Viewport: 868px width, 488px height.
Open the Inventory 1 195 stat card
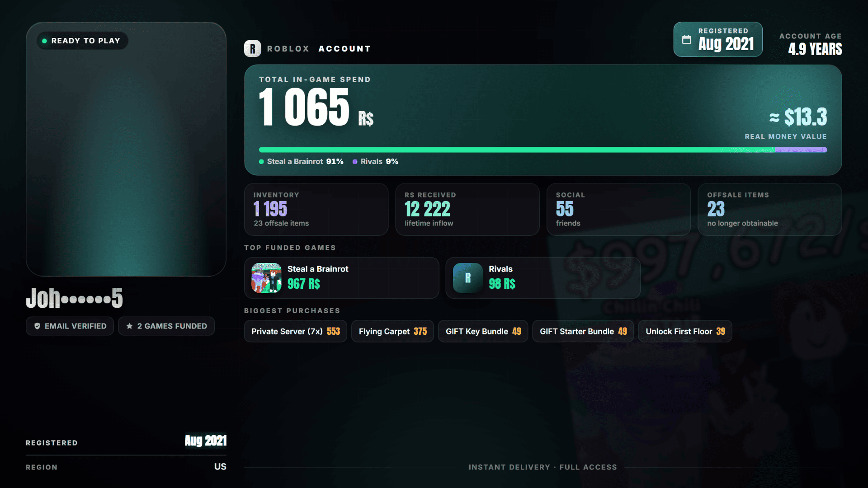(316, 209)
